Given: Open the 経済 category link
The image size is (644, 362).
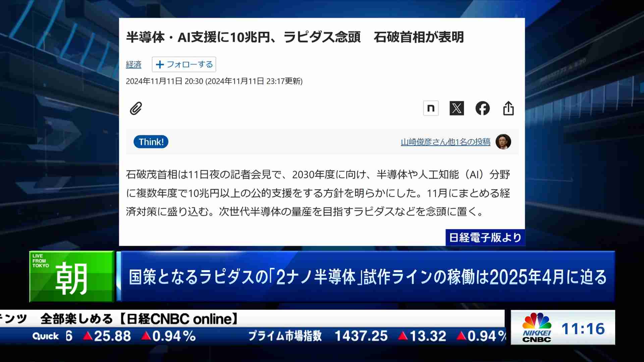Looking at the screenshot, I should point(133,64).
